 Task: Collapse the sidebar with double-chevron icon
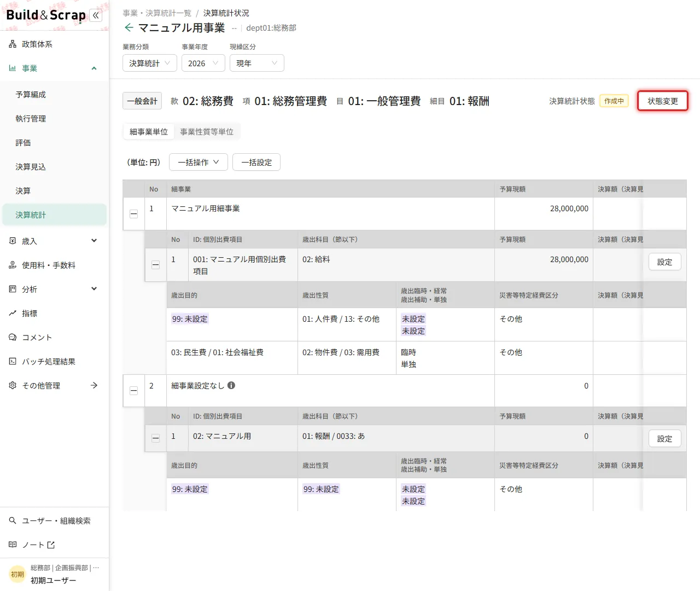tap(96, 15)
